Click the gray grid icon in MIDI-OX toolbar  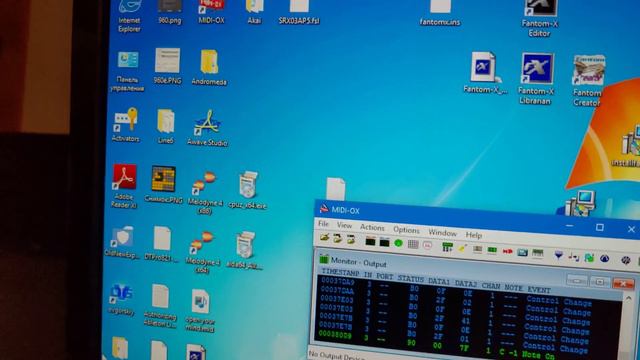pyautogui.click(x=413, y=244)
